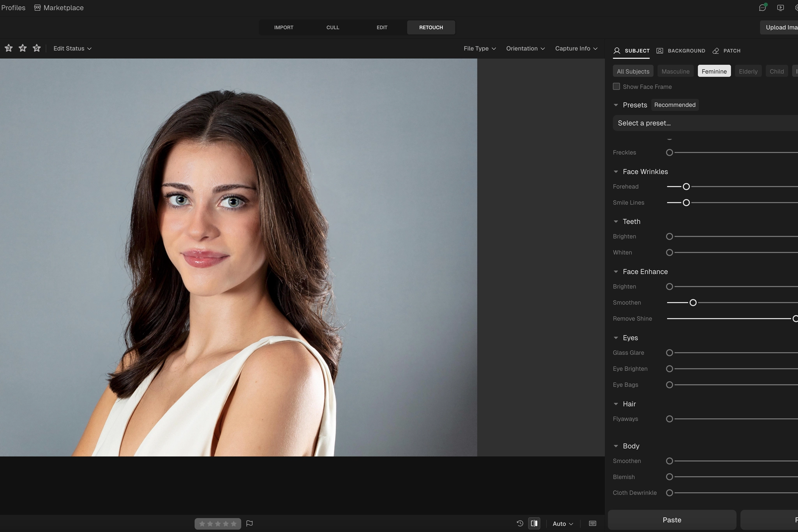Open the Edit Status dropdown
The width and height of the screenshot is (798, 532).
tap(72, 48)
